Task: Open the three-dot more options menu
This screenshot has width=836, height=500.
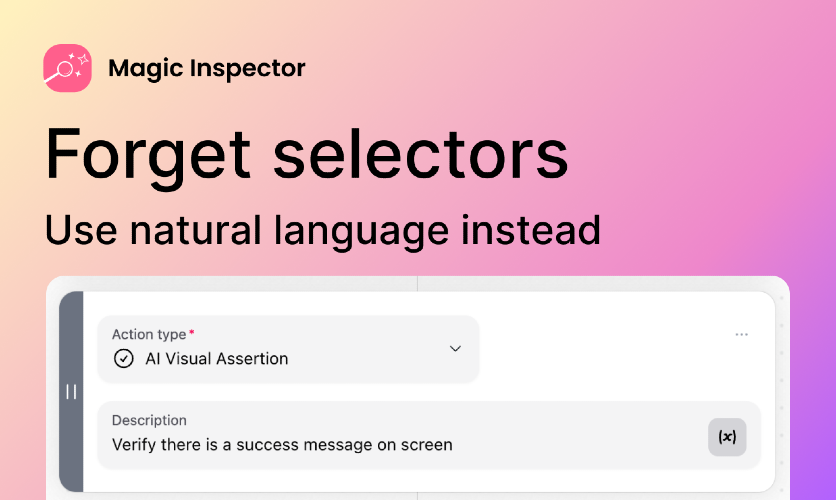Action: click(742, 335)
